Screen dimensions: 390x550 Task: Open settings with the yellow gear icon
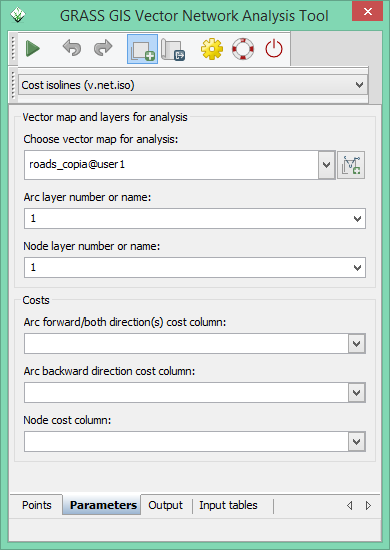pyautogui.click(x=212, y=49)
